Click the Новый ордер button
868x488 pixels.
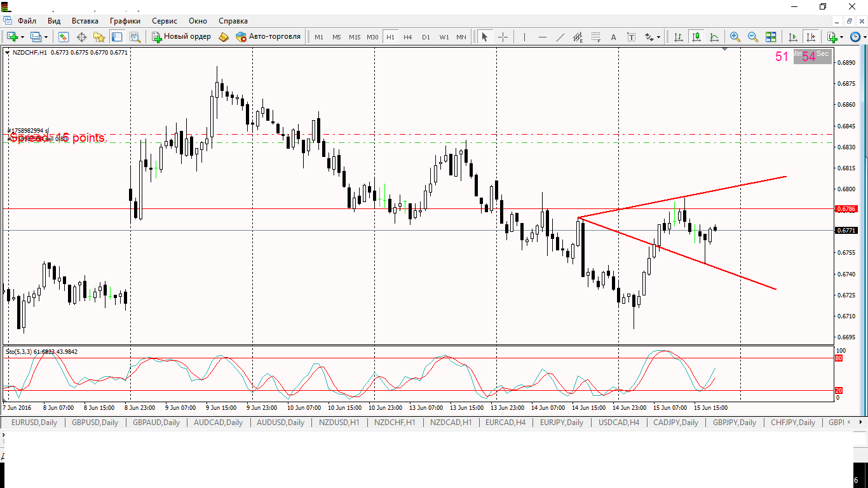pyautogui.click(x=181, y=37)
